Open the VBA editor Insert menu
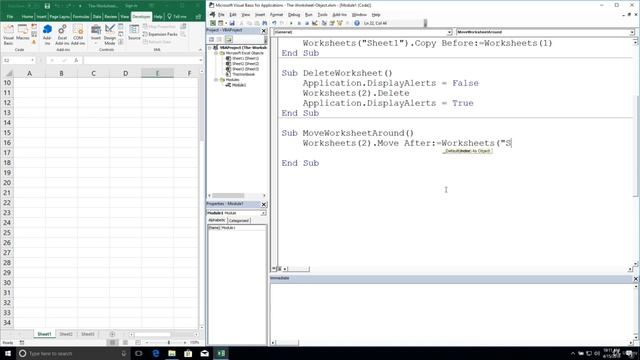Viewport: 640px width, 360px height. [x=260, y=15]
